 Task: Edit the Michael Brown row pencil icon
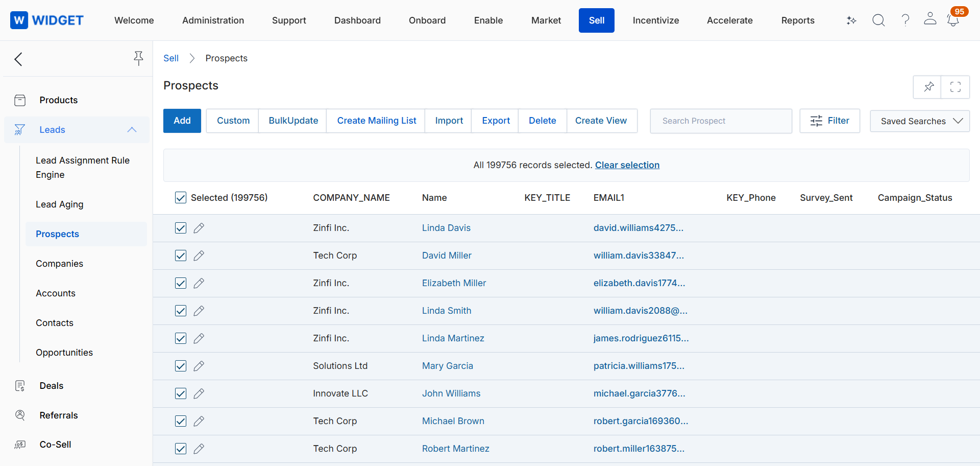199,421
